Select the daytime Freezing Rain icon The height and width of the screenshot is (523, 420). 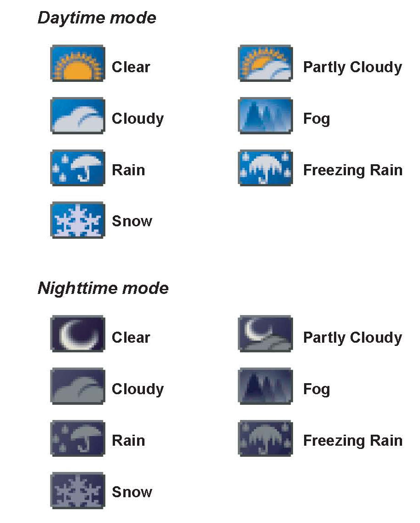point(265,167)
